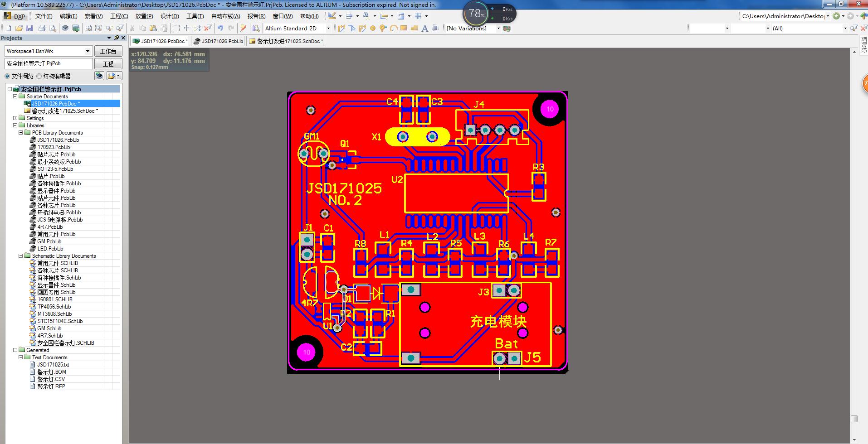Image resolution: width=868 pixels, height=444 pixels.
Task: Click the 工程 button
Action: click(x=108, y=64)
